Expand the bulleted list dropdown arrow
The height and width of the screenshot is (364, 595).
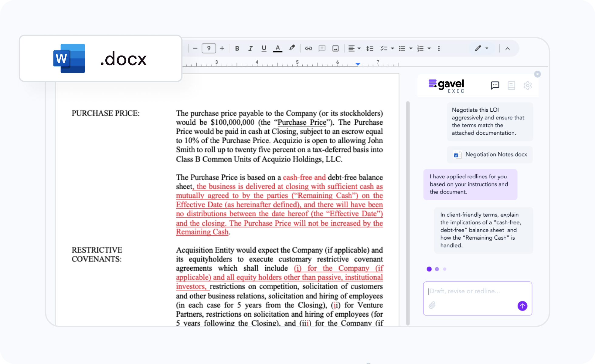[411, 48]
